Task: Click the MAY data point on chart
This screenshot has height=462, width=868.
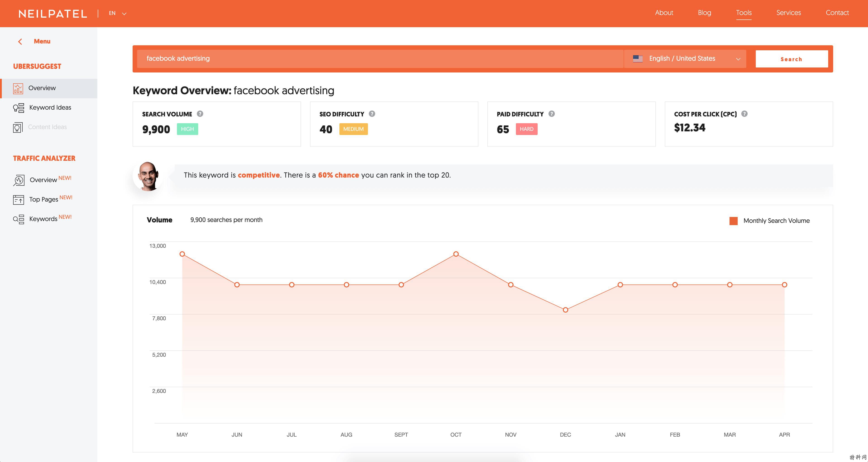Action: (x=182, y=254)
